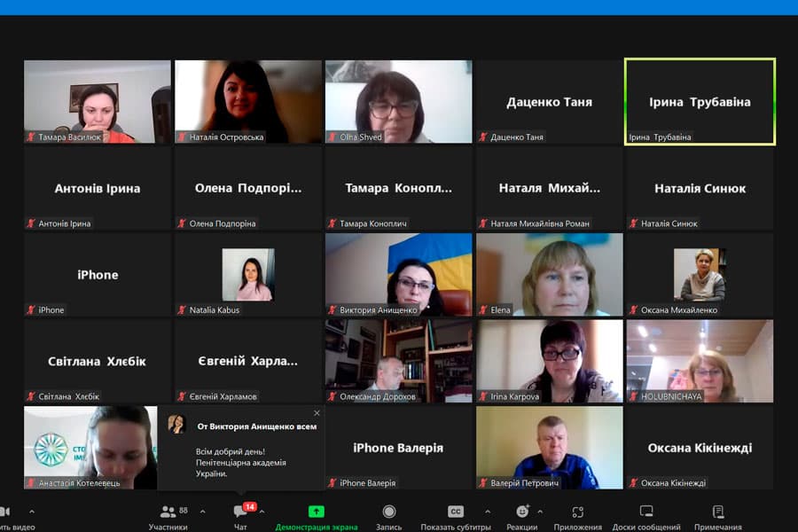Select Irina Karpova video tile
The height and width of the screenshot is (532, 798).
[x=549, y=361]
